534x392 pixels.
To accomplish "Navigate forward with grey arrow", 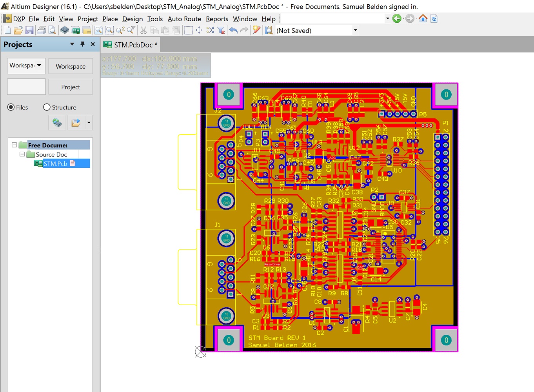I will [410, 18].
